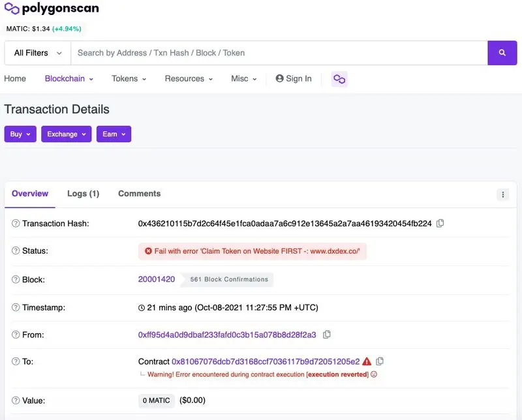Click the help icon beside Status

[x=16, y=251]
